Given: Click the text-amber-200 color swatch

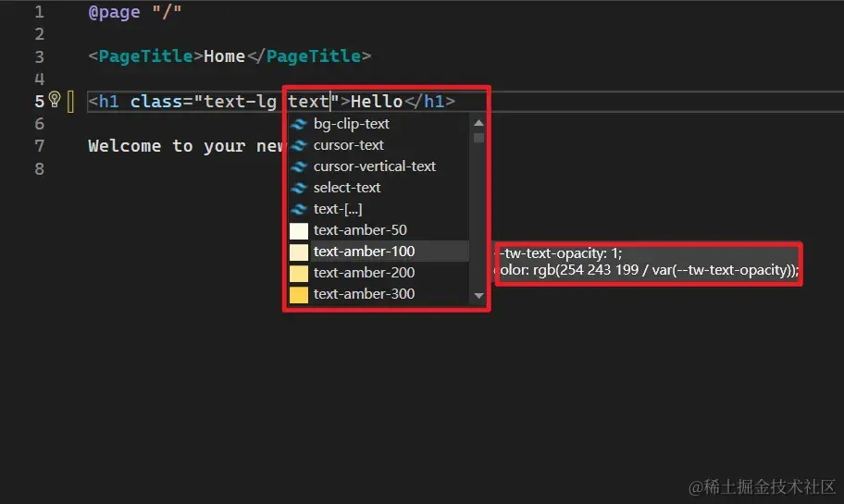Looking at the screenshot, I should pyautogui.click(x=299, y=273).
